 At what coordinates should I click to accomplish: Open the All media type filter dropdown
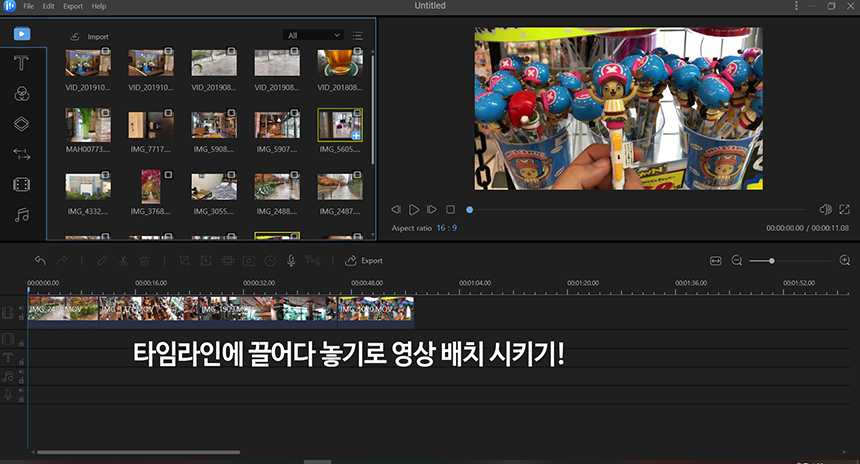[x=314, y=35]
